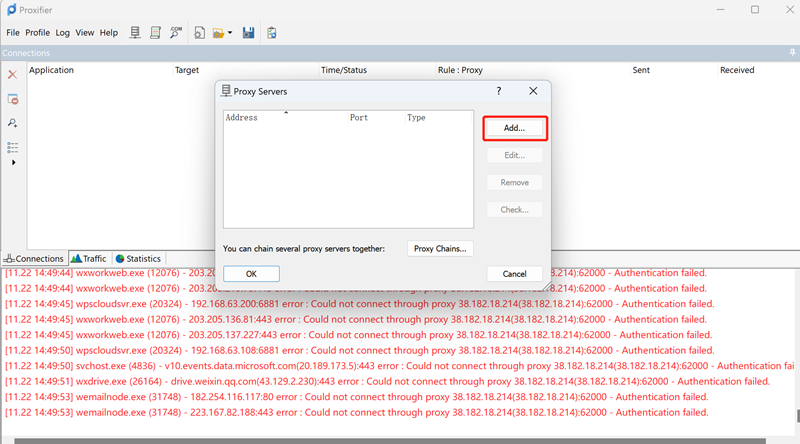Select log line wxworkweb.exe 203.205.137.227:443

pos(359,335)
